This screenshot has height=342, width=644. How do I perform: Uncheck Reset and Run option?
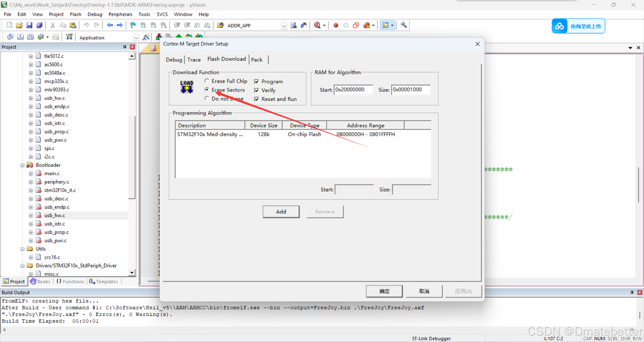257,99
